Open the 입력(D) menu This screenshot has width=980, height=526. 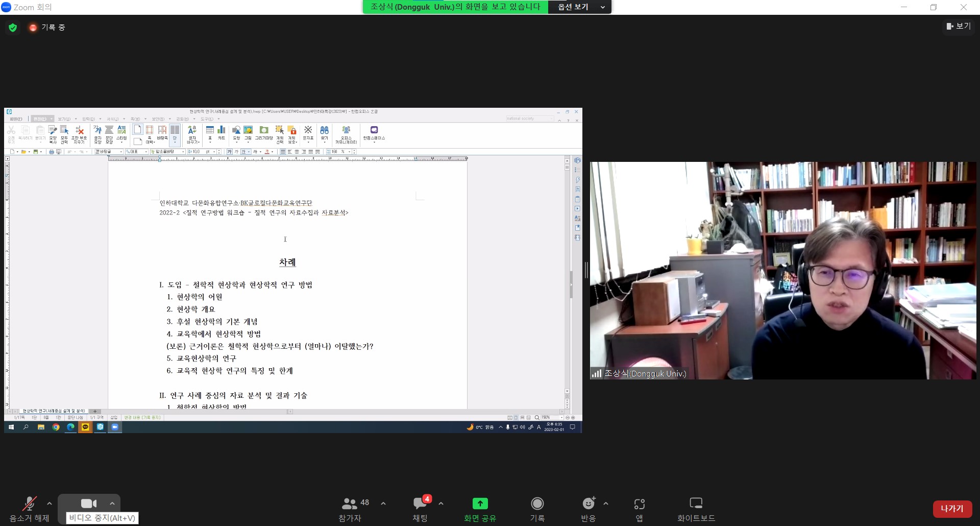[88, 119]
